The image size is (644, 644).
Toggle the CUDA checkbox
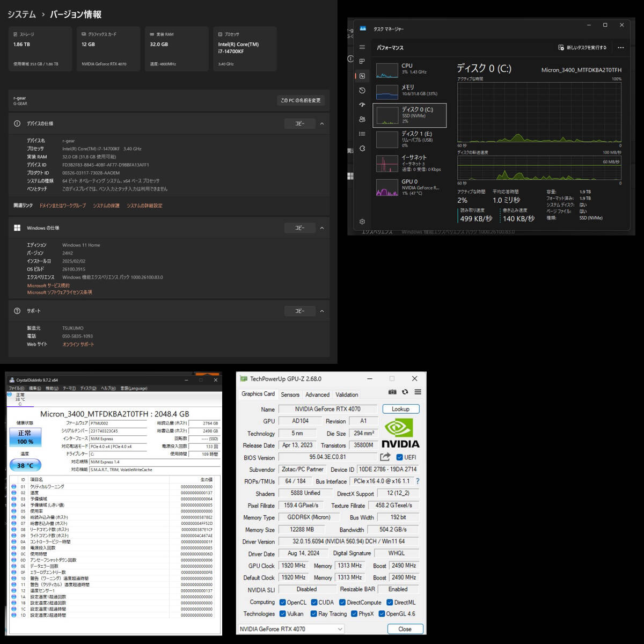click(314, 602)
